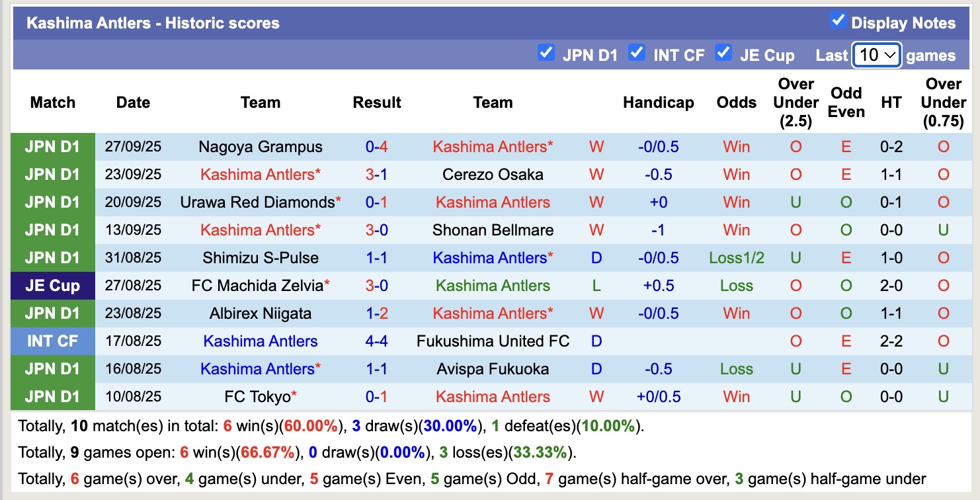Uncheck the INT CF filter
This screenshot has width=980, height=500.
pyautogui.click(x=637, y=54)
